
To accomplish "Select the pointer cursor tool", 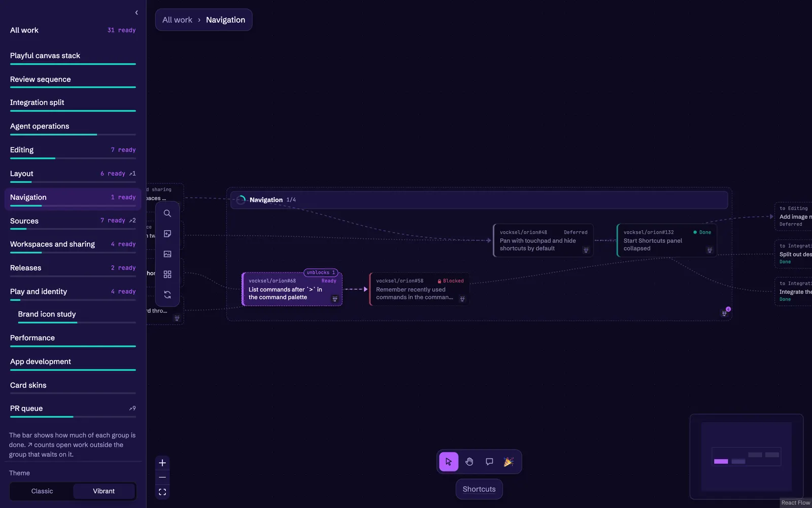I will [449, 462].
